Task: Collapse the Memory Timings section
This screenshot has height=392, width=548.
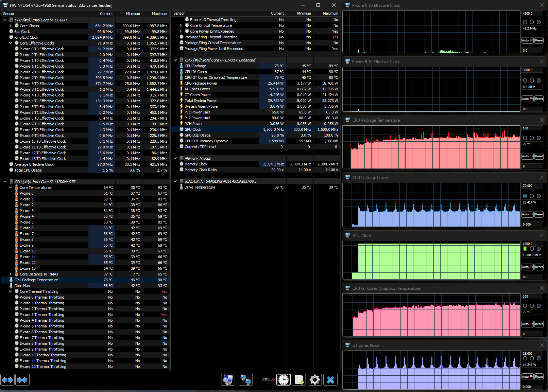Action: click(175, 158)
